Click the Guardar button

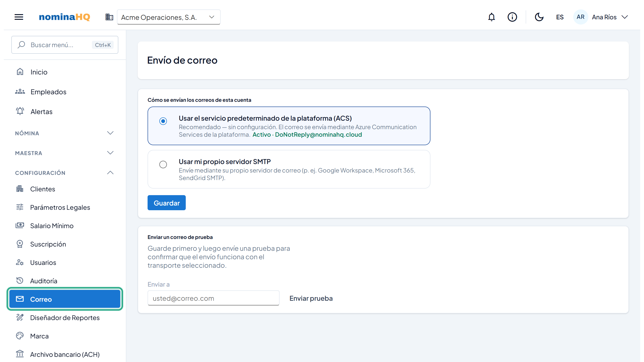pyautogui.click(x=166, y=203)
